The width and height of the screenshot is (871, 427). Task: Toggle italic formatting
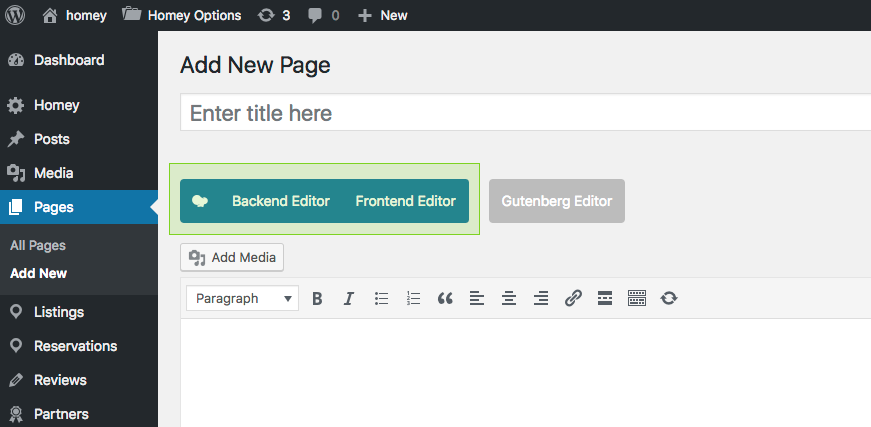pyautogui.click(x=348, y=299)
